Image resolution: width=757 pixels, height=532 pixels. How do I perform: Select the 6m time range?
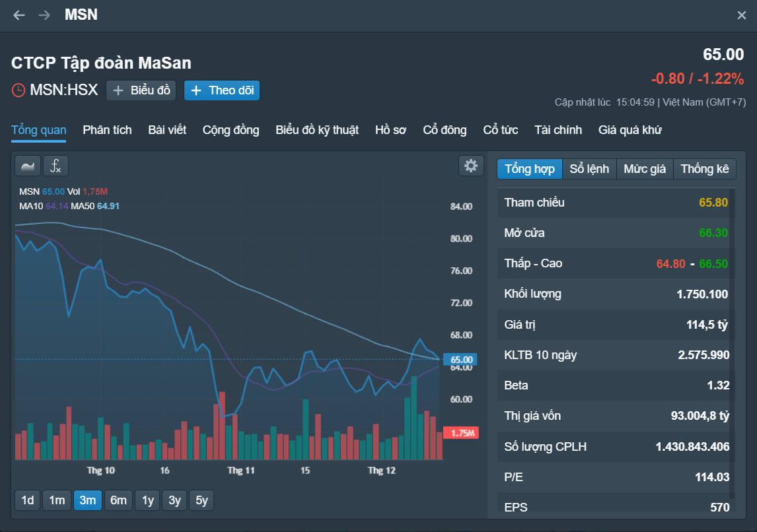(118, 500)
